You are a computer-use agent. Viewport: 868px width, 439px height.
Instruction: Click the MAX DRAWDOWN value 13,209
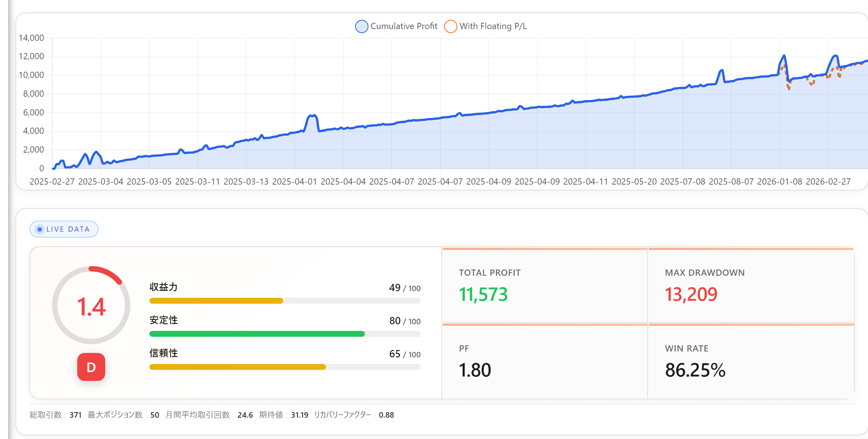point(691,295)
